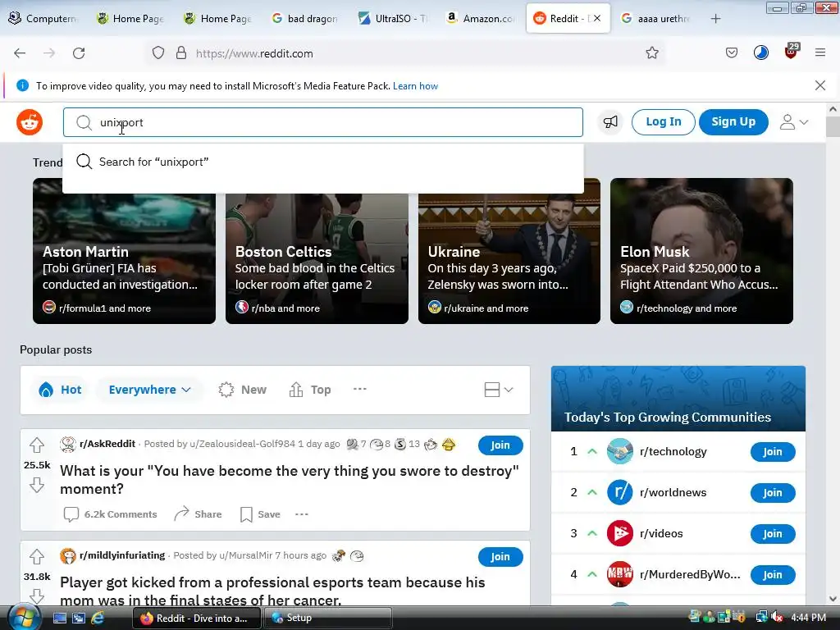The width and height of the screenshot is (840, 630).
Task: Sort posts by Hot
Action: (61, 390)
